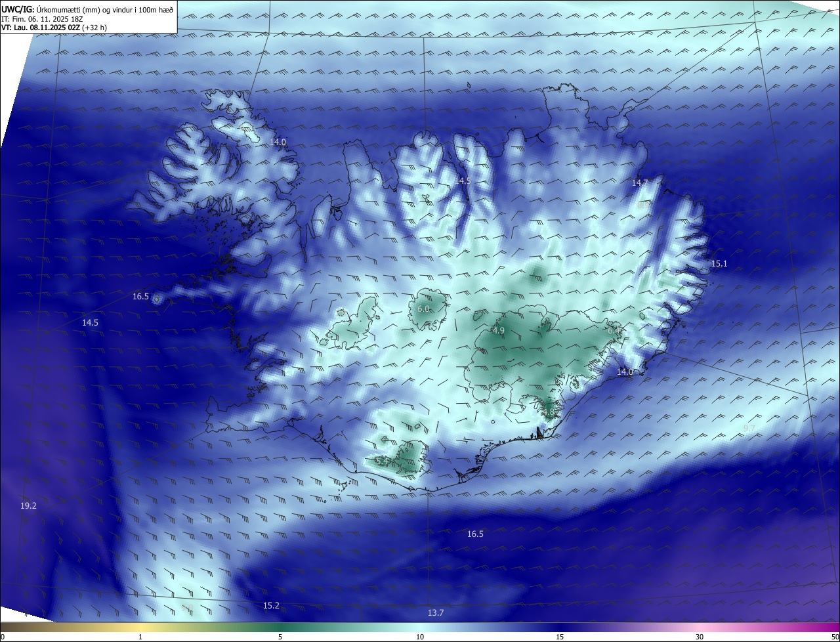Image resolution: width=840 pixels, height=642 pixels.
Task: Click the 10 tick on the color scale
Action: point(420,637)
